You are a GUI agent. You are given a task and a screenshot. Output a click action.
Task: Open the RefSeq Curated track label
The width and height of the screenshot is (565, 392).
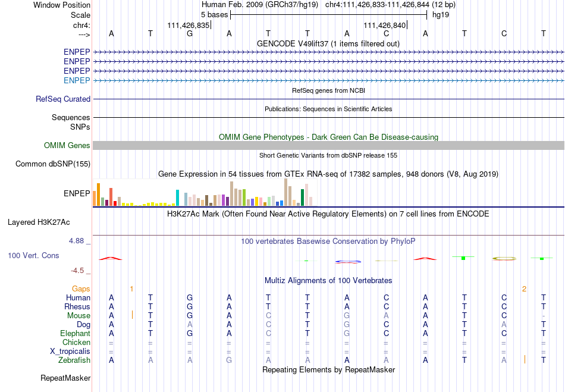(x=63, y=99)
